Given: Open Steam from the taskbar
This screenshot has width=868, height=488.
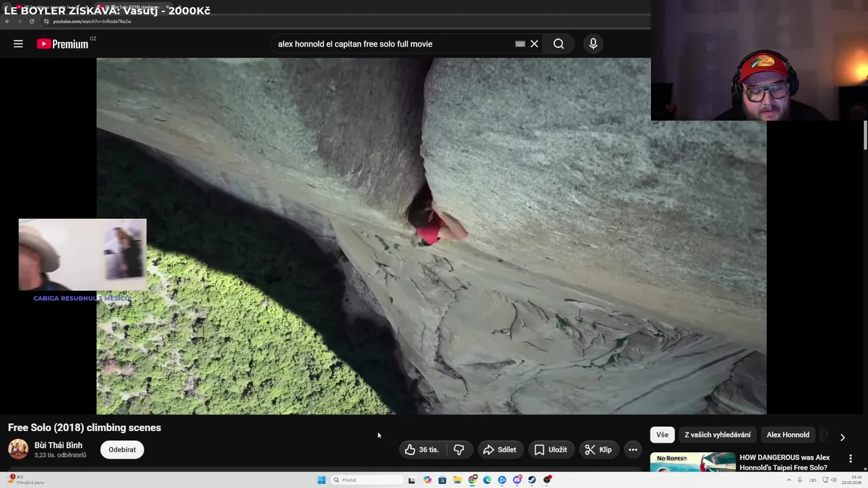Looking at the screenshot, I should 532,480.
